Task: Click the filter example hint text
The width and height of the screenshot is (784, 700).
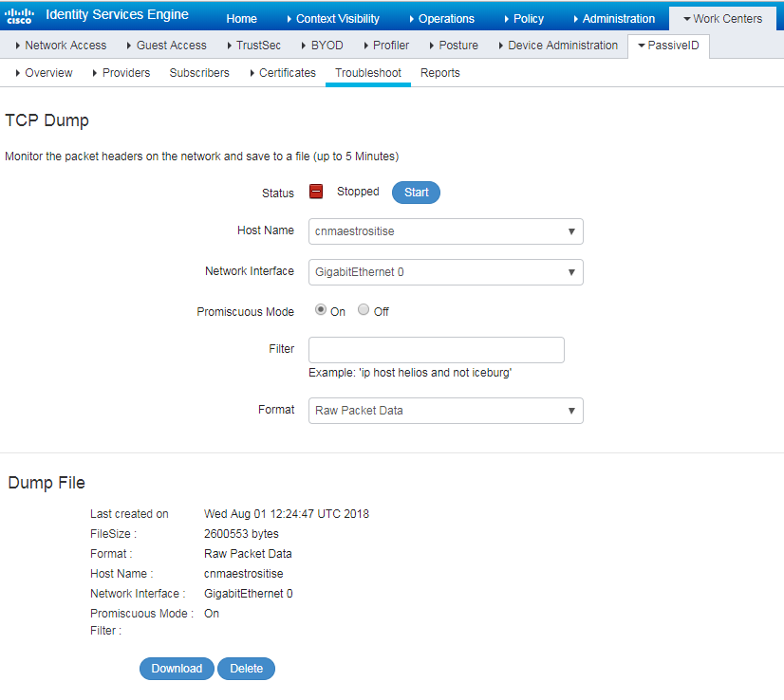Action: (x=410, y=373)
